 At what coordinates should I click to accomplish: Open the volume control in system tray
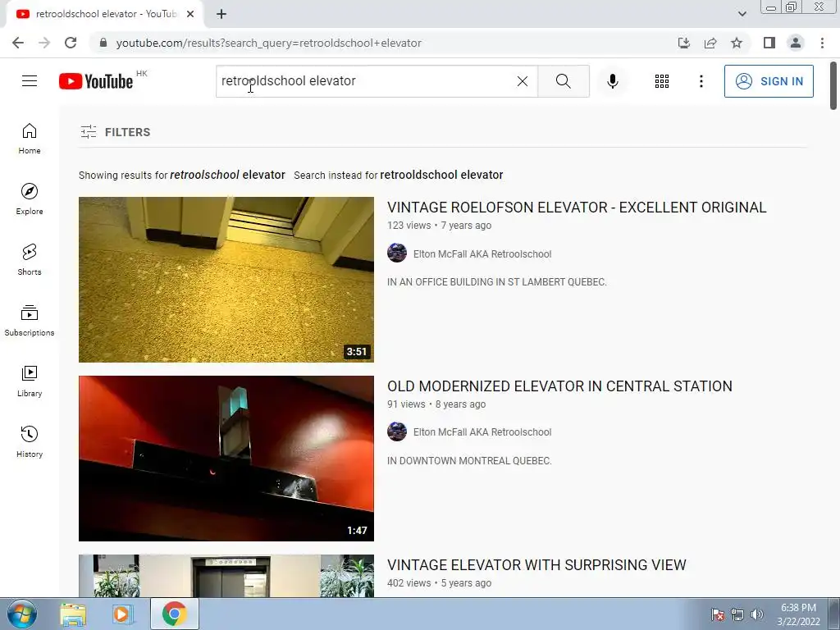[x=757, y=614]
